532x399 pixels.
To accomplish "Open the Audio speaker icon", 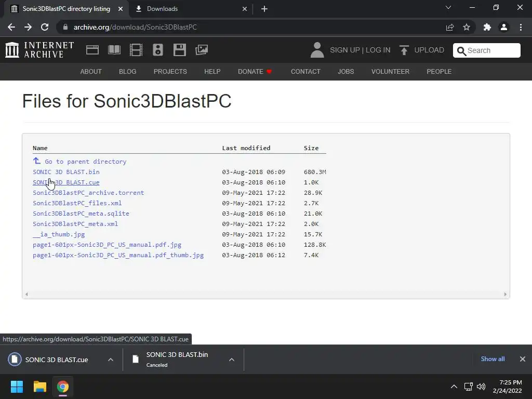I will [x=158, y=50].
